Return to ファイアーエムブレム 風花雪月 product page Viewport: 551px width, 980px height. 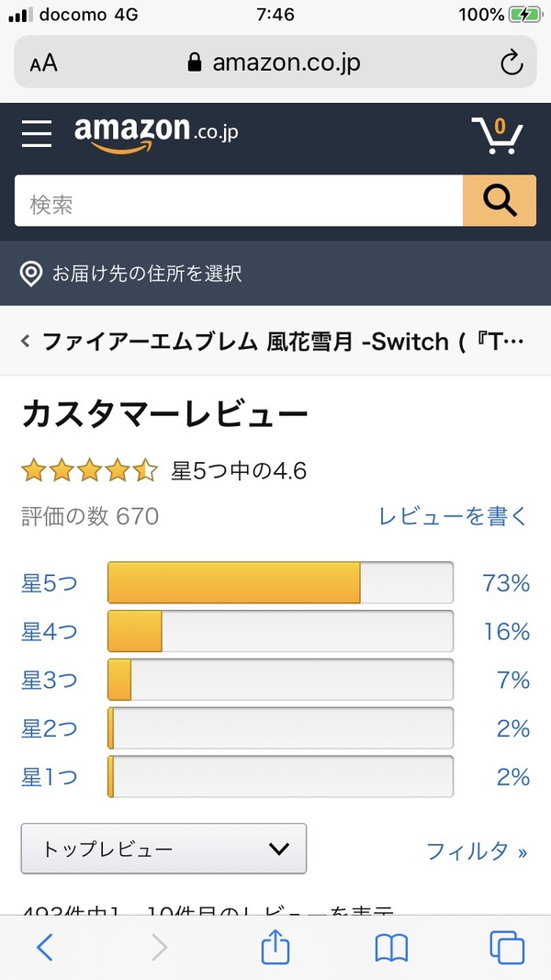pyautogui.click(x=274, y=342)
